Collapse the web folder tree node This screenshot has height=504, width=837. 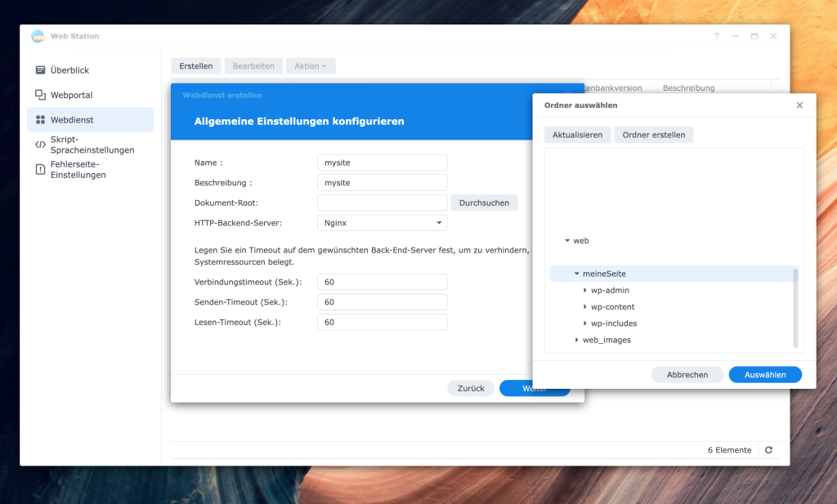pyautogui.click(x=567, y=241)
